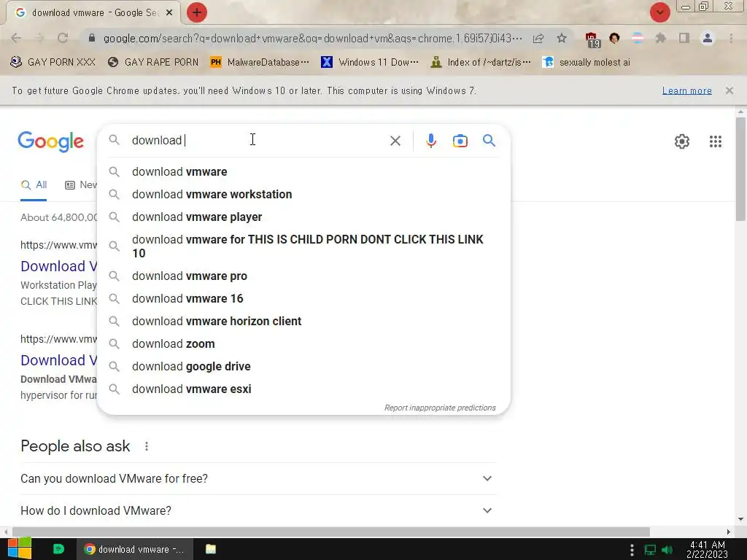This screenshot has height=560, width=747.
Task: Dismiss the Windows 7 update notice
Action: click(x=729, y=90)
